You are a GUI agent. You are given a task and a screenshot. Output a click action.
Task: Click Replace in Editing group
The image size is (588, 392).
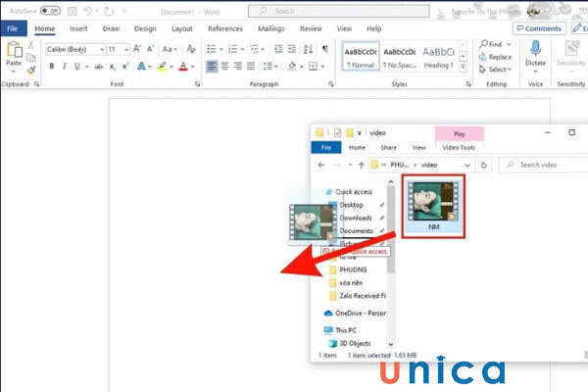[495, 57]
